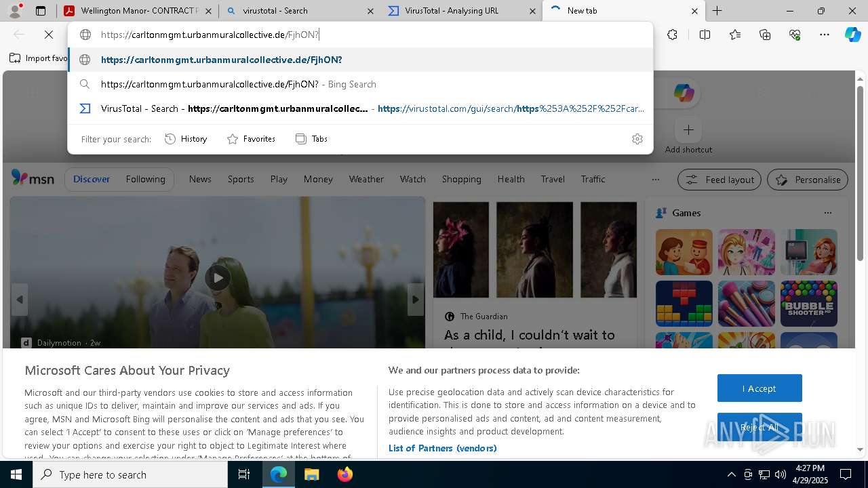868x488 pixels.
Task: Open the notifications center icon
Action: click(x=846, y=474)
